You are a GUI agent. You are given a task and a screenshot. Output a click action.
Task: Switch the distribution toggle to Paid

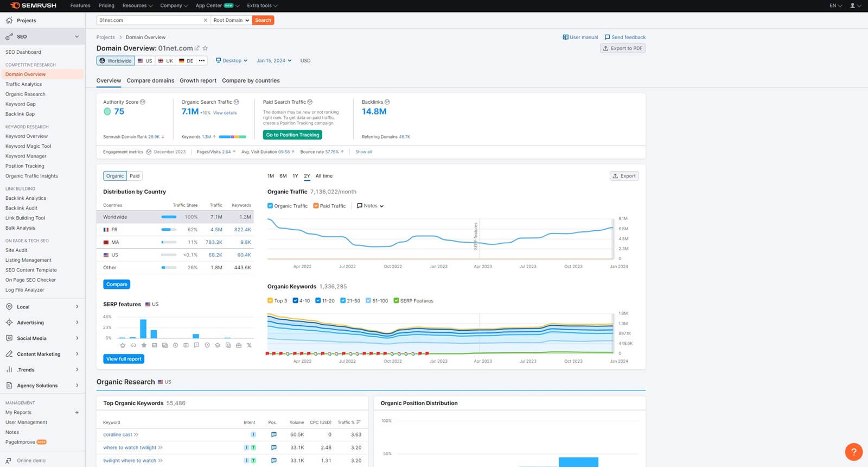coord(135,176)
